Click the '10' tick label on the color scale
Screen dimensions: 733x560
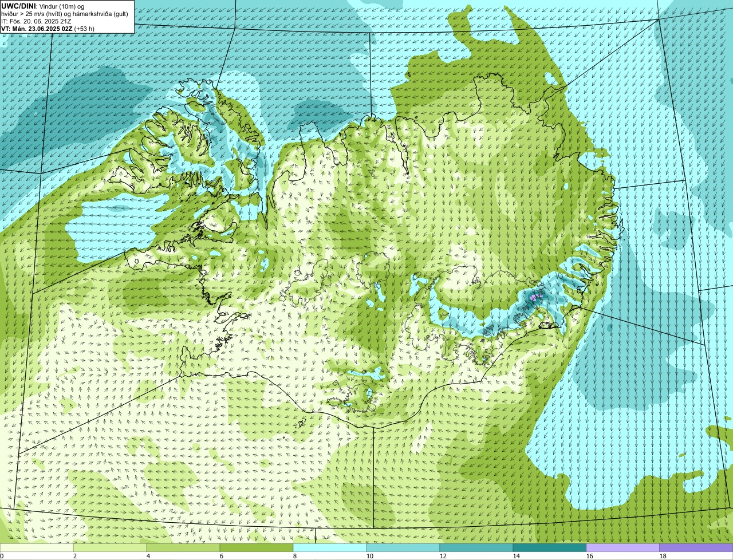point(370,556)
